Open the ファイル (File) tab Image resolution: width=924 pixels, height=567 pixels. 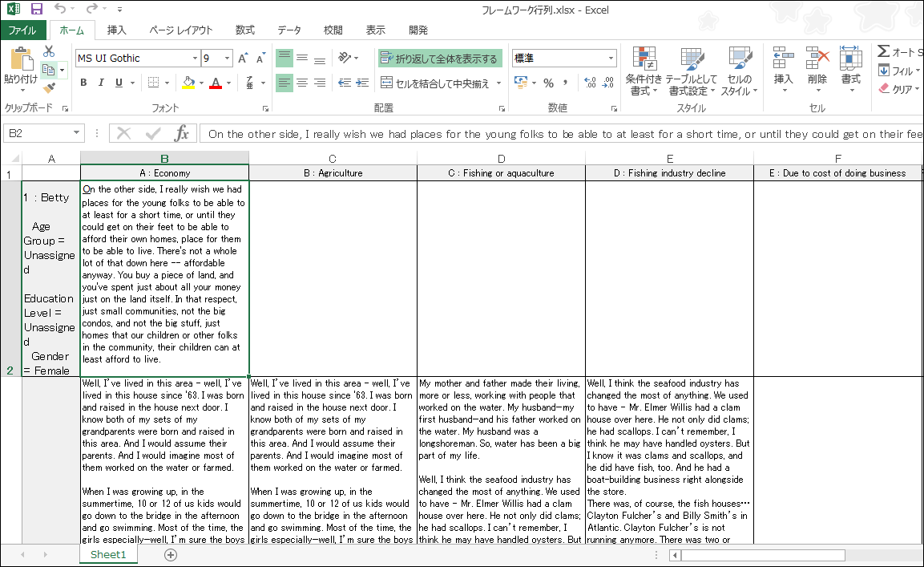pyautogui.click(x=22, y=30)
